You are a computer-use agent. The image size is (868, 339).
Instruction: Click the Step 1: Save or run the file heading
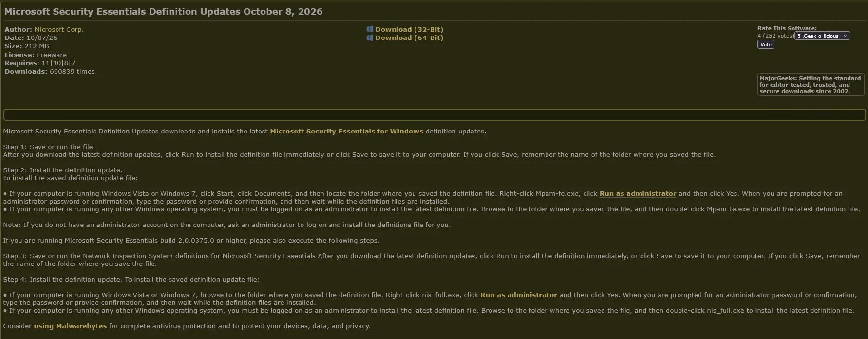coord(49,147)
